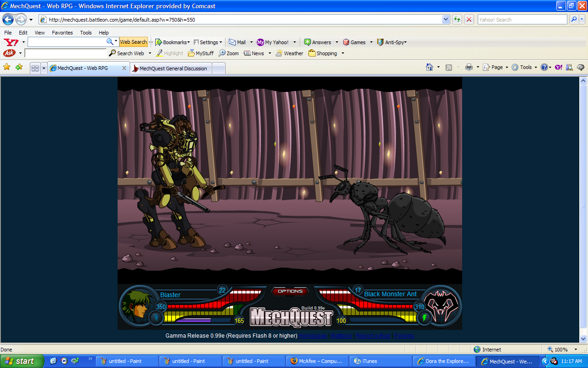The image size is (588, 368).
Task: Open the Favorites menu
Action: click(x=62, y=33)
